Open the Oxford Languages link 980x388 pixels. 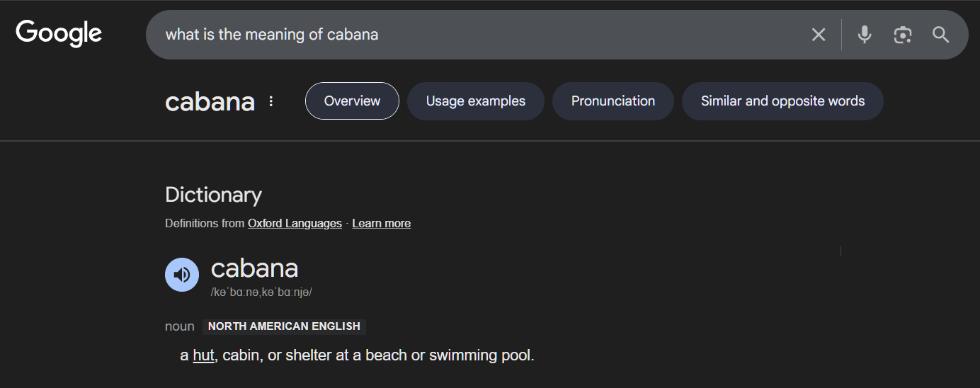(295, 223)
